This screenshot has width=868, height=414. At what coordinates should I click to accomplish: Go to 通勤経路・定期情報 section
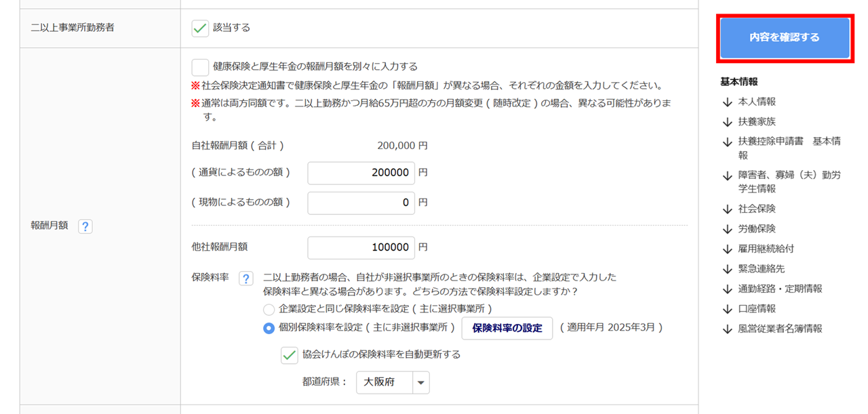(x=780, y=289)
